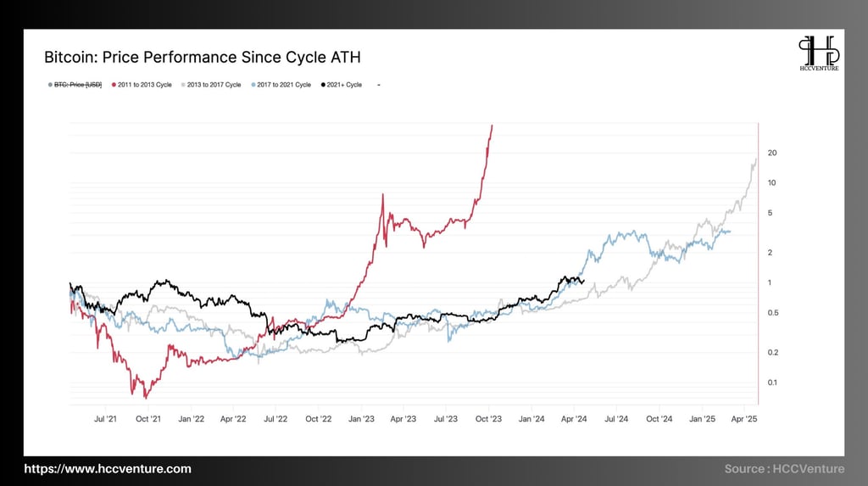Click the red 2011 to 2013 legend dot
The image size is (868, 486).
pyautogui.click(x=114, y=85)
